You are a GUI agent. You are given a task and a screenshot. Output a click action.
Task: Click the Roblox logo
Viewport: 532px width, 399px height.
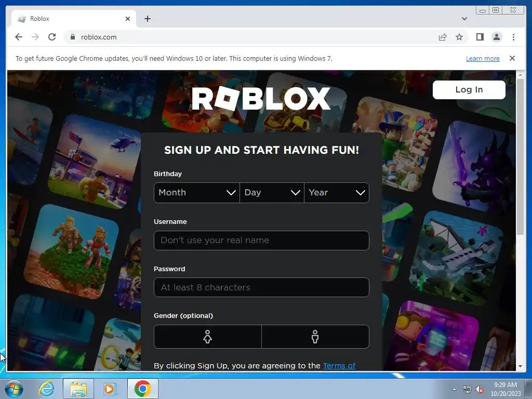tap(261, 98)
